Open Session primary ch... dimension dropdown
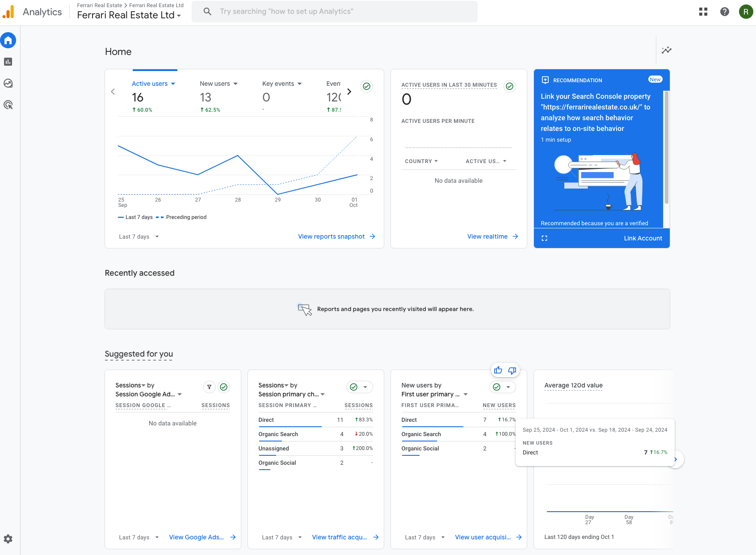The image size is (756, 555). pyautogui.click(x=291, y=394)
